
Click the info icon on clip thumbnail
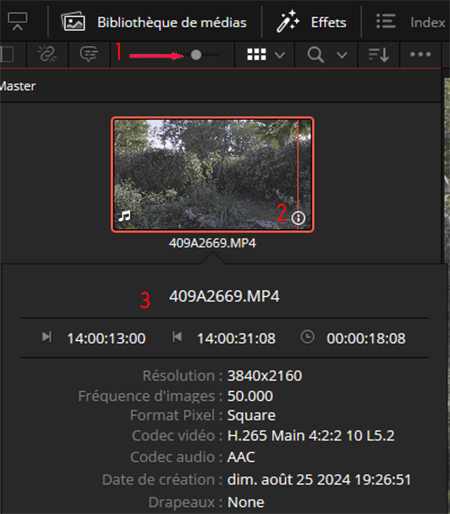click(298, 218)
